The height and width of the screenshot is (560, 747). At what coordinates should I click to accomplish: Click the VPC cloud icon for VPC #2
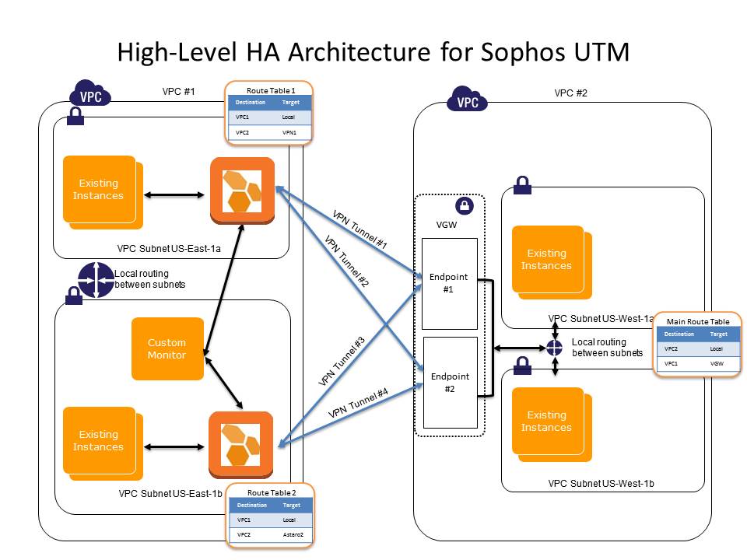(468, 99)
